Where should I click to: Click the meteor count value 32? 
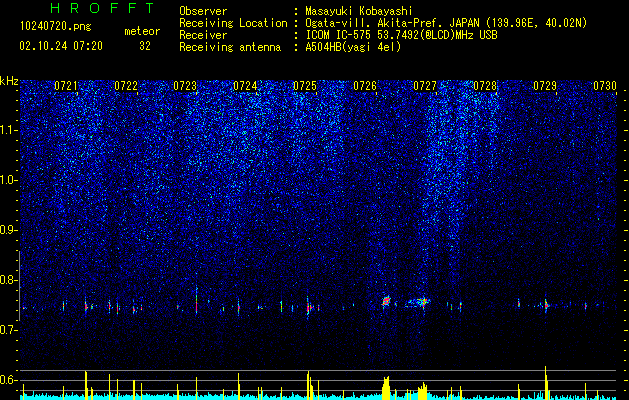coord(145,46)
